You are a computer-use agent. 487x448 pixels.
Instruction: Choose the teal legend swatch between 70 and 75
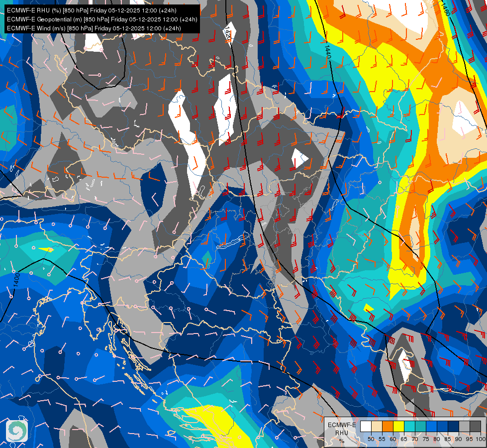tap(420, 426)
